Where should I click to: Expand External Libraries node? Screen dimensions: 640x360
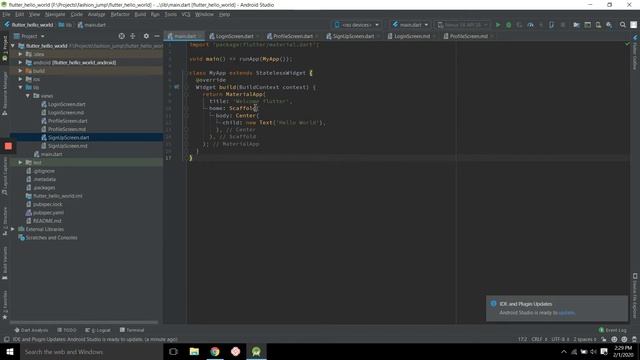13,229
